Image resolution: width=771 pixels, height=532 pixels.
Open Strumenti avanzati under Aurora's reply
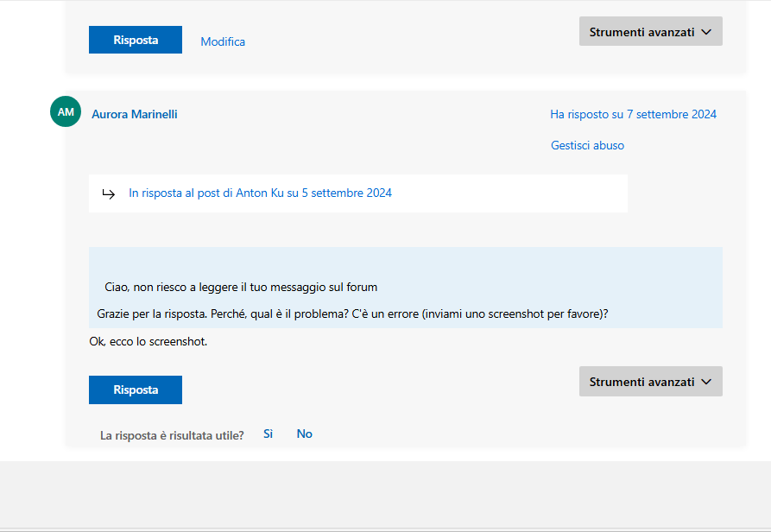(650, 381)
